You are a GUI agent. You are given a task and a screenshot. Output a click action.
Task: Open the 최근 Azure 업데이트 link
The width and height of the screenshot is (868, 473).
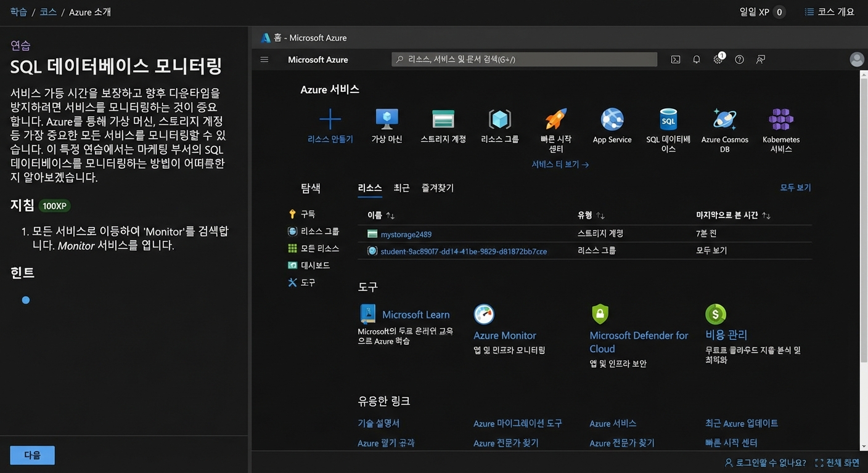[742, 423]
